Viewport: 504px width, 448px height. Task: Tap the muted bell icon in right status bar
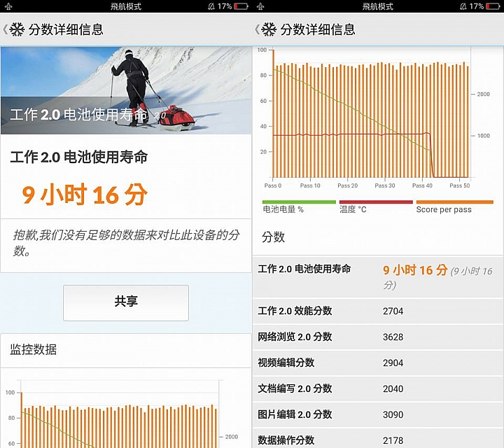point(463,6)
